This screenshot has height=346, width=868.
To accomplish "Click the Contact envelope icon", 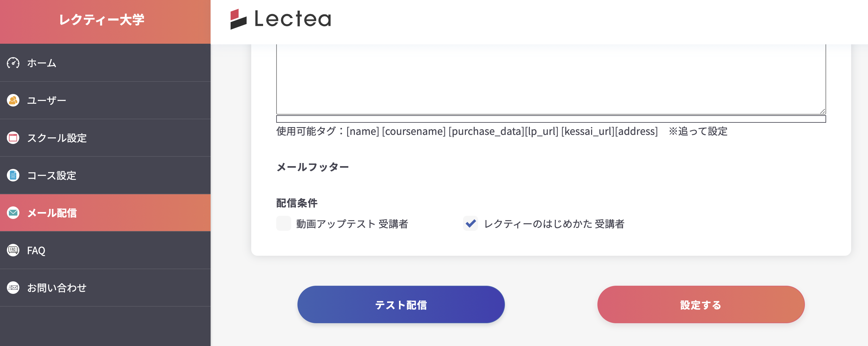I will pyautogui.click(x=13, y=288).
